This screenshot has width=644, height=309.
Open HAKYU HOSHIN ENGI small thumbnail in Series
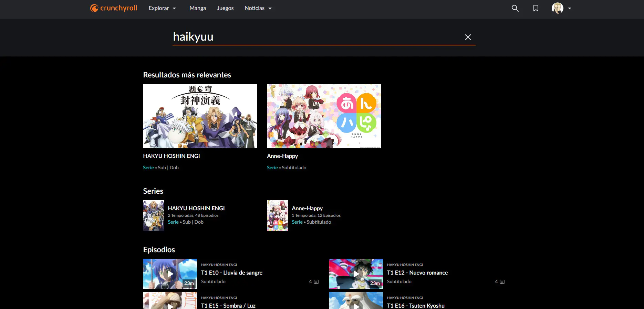(153, 216)
